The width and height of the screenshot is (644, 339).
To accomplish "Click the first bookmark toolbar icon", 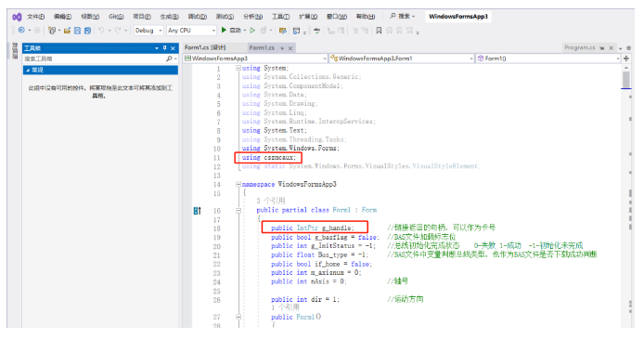I will click(x=379, y=31).
